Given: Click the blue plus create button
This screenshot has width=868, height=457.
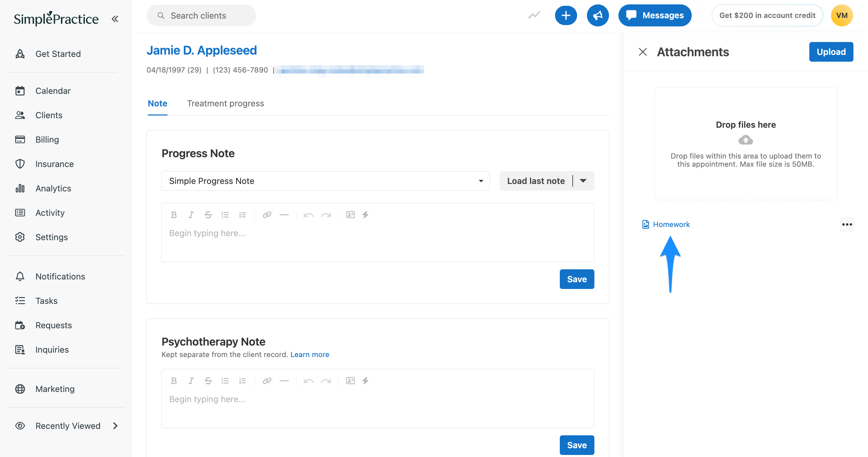Looking at the screenshot, I should pyautogui.click(x=566, y=15).
